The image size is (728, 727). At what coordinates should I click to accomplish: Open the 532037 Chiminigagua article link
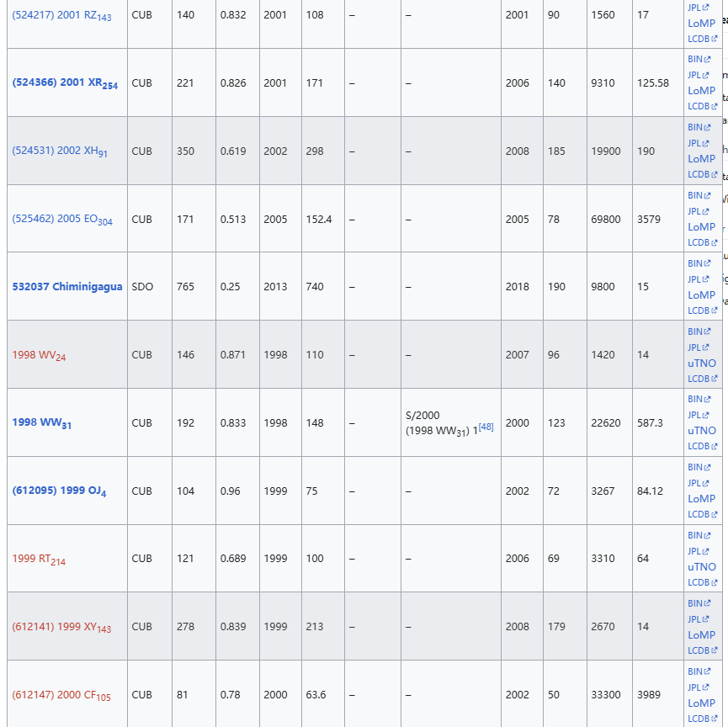point(66,287)
